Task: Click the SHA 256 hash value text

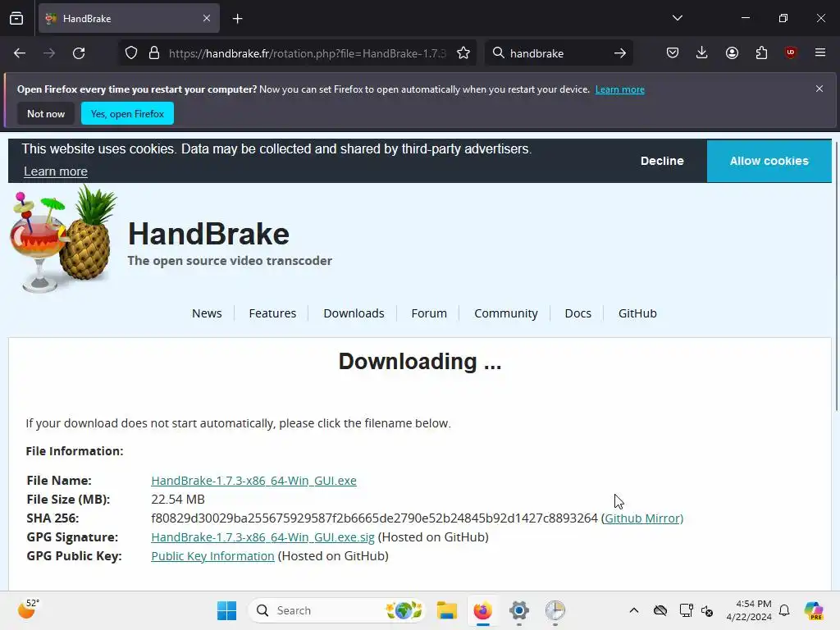Action: [x=374, y=518]
